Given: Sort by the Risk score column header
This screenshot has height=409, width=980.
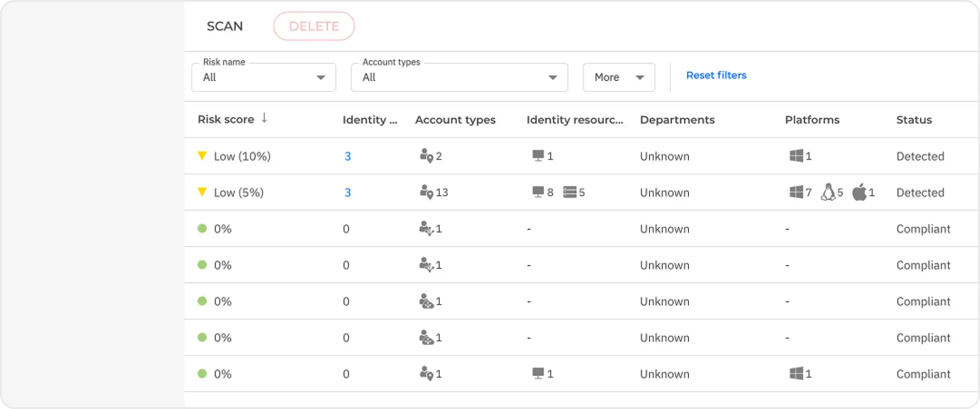Looking at the screenshot, I should click(226, 119).
